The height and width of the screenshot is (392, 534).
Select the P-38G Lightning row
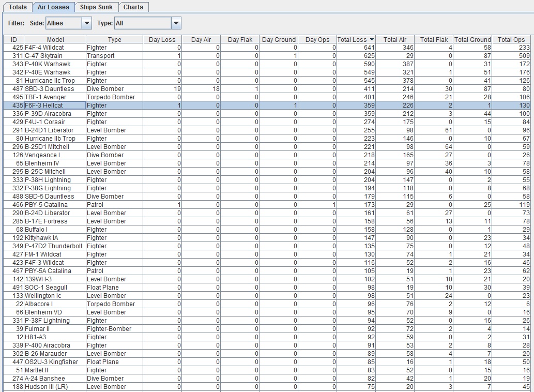[x=267, y=188]
